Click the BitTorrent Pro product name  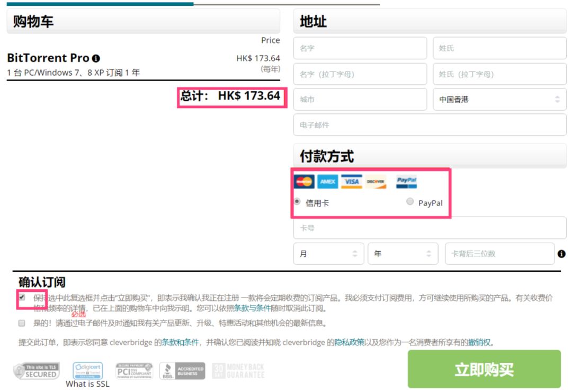[x=48, y=58]
